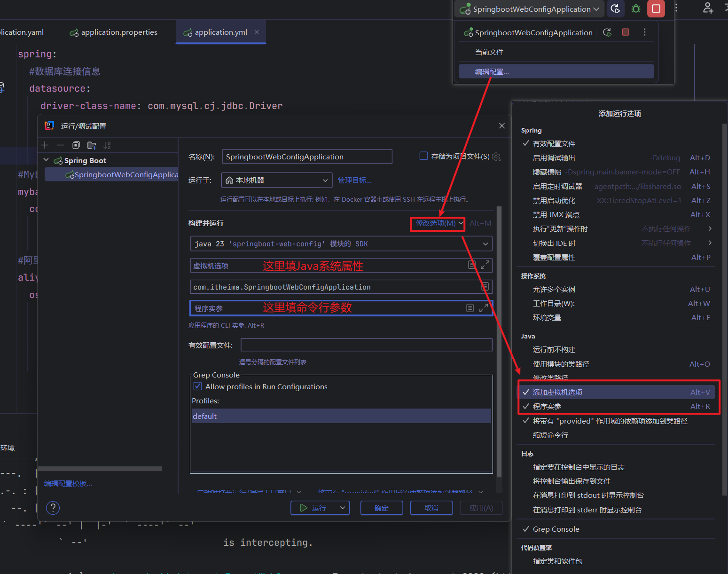
Task: Click the add new configuration plus icon
Action: click(x=45, y=145)
